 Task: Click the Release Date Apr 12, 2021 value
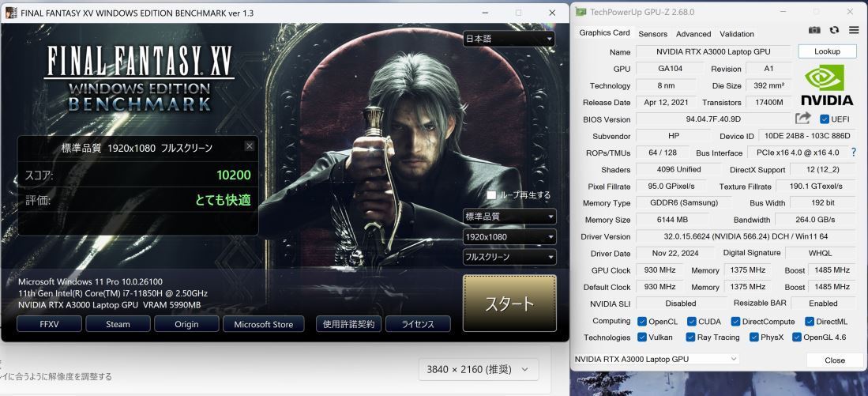pyautogui.click(x=666, y=103)
